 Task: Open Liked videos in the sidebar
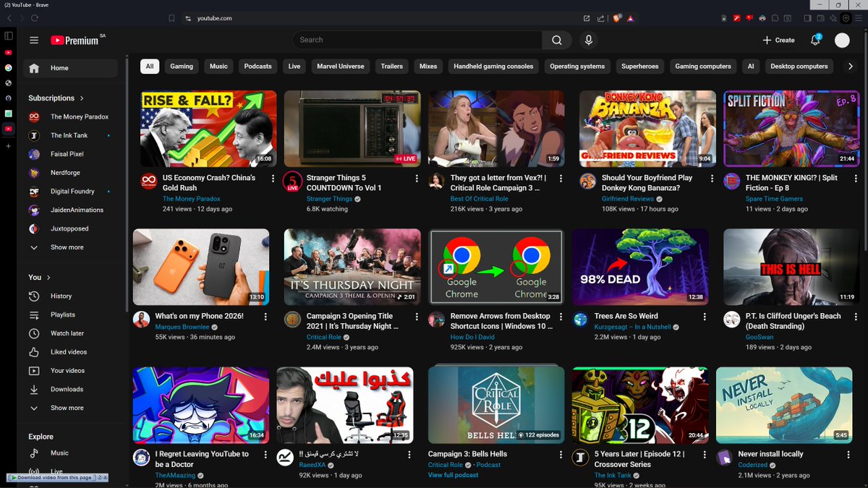click(x=71, y=352)
